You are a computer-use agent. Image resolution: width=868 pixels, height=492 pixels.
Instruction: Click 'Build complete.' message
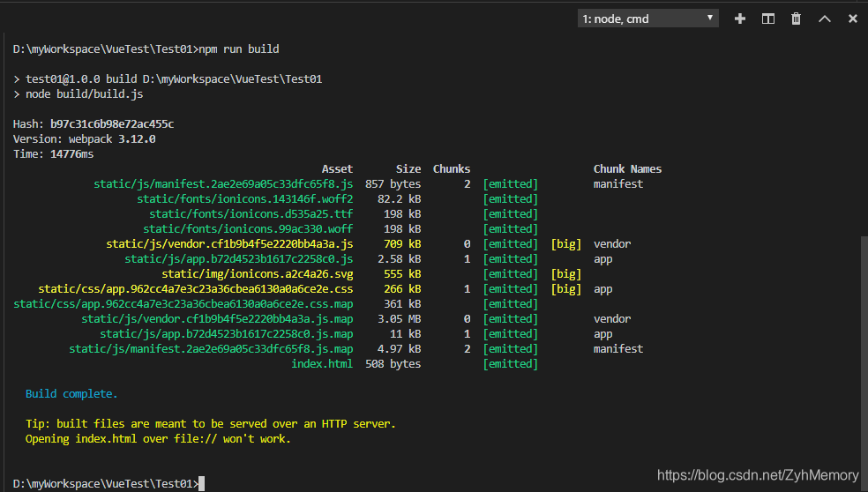[71, 393]
